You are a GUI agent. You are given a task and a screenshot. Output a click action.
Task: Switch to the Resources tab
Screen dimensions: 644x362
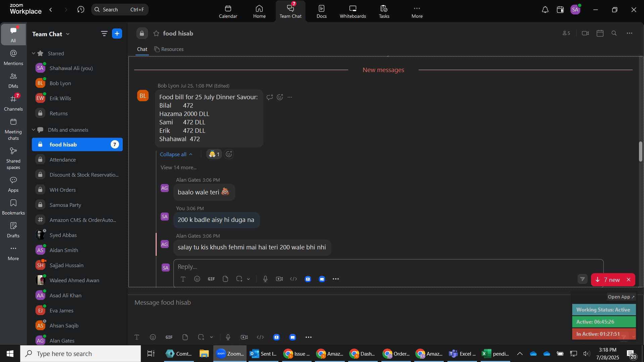point(169,49)
